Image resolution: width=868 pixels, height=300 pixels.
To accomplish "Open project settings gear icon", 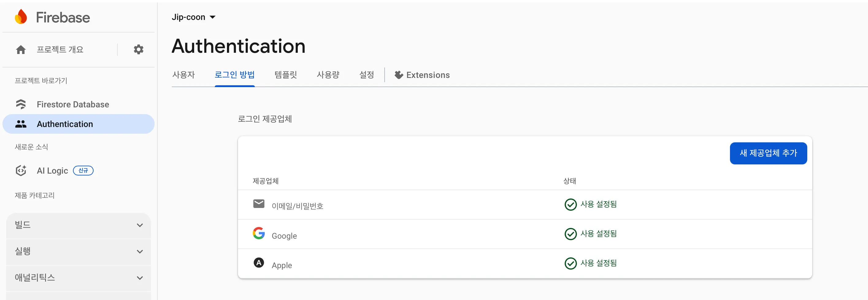I will click(x=139, y=50).
